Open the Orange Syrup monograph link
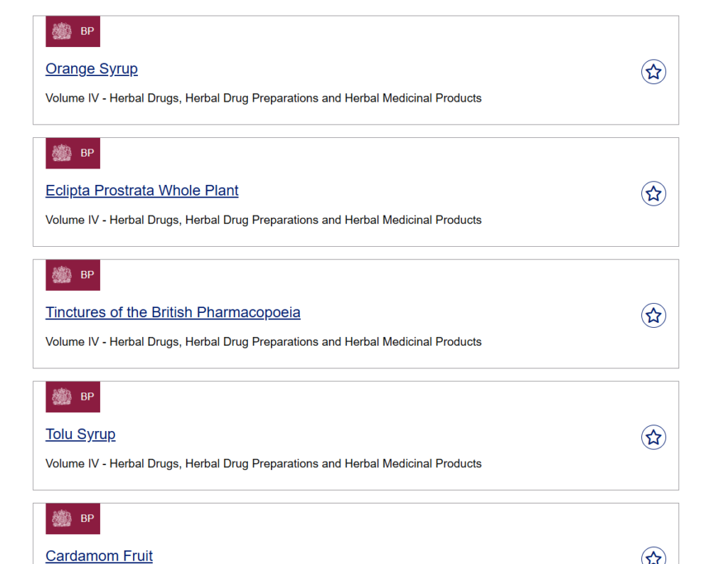The image size is (728, 564). tap(92, 69)
